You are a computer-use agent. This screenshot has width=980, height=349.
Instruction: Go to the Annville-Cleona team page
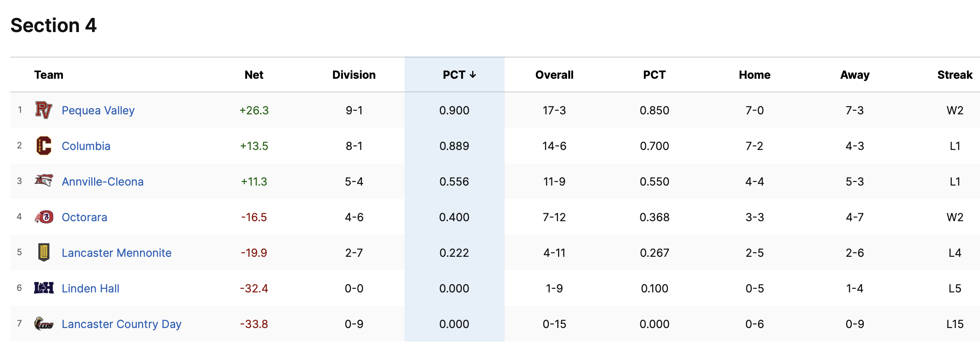pyautogui.click(x=102, y=182)
